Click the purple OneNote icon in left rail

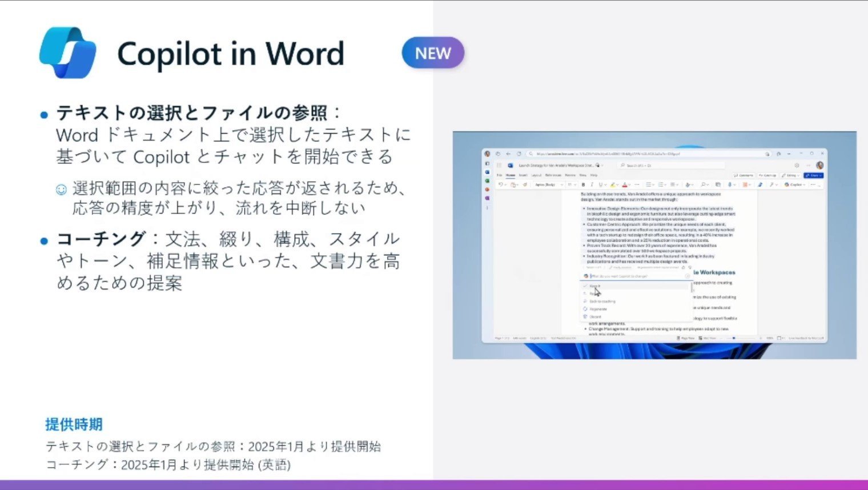point(487,198)
